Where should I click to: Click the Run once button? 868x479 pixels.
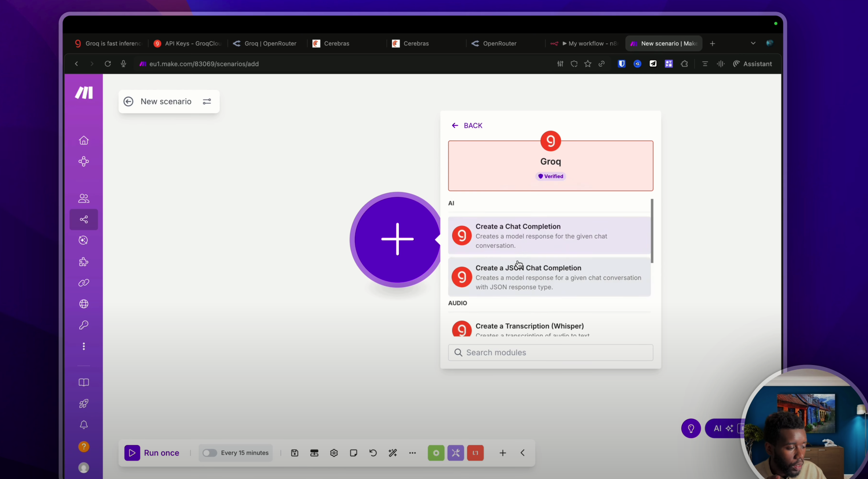(x=152, y=453)
